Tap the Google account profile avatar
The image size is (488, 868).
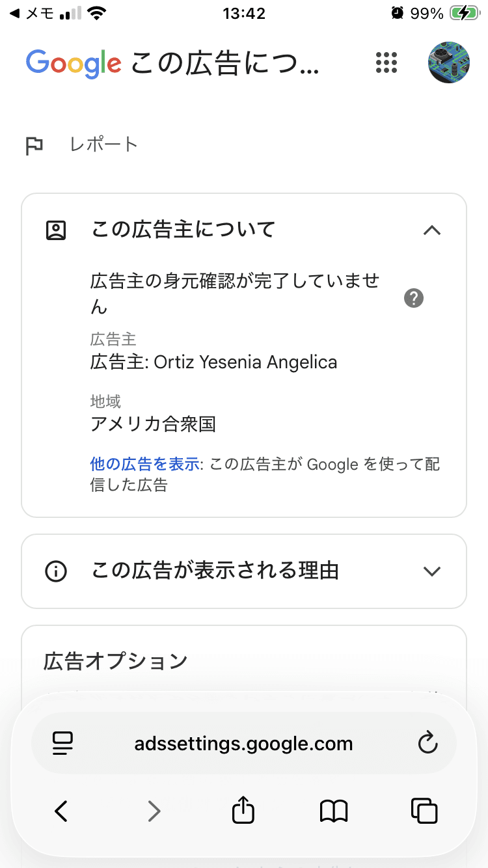coord(449,62)
